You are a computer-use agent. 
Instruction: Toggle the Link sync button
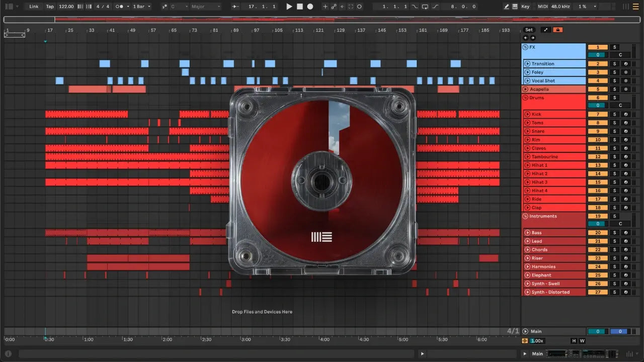coord(34,7)
